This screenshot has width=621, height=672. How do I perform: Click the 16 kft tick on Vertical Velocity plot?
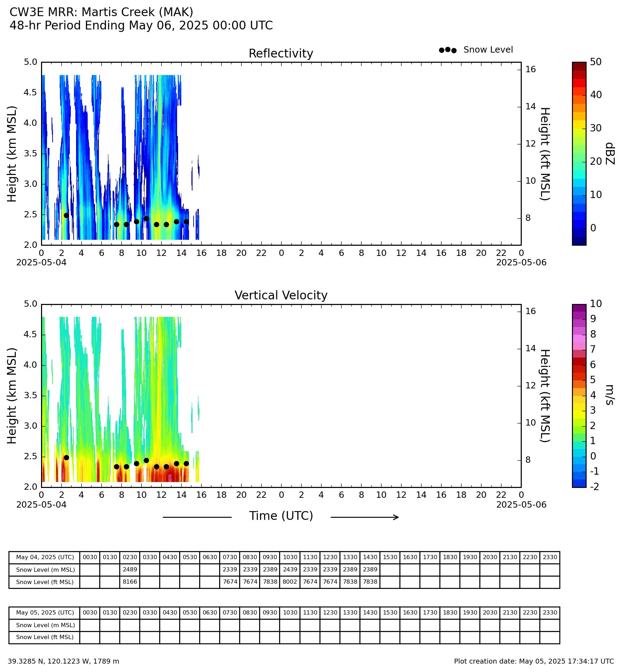531,311
